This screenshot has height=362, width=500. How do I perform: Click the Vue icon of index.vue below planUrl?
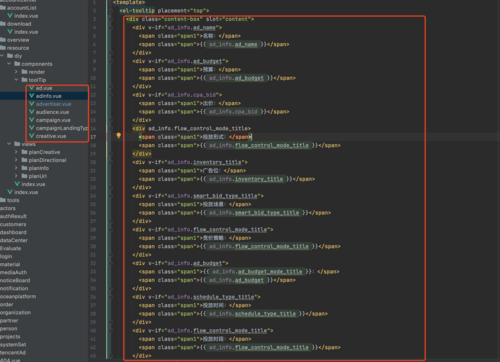click(x=17, y=184)
